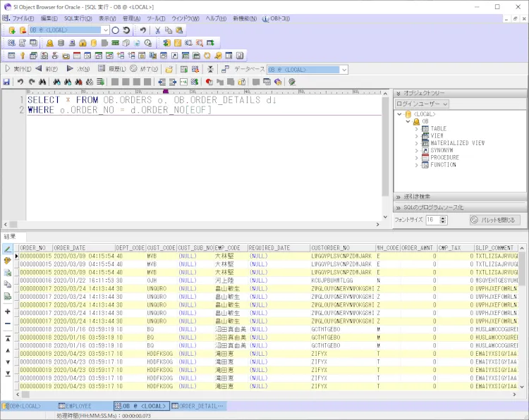Click the save (floppy disk) icon
This screenshot has height=420, width=529.
[6, 82]
